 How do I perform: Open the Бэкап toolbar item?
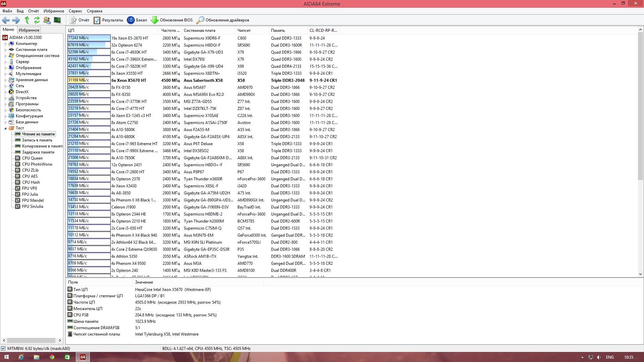[137, 20]
